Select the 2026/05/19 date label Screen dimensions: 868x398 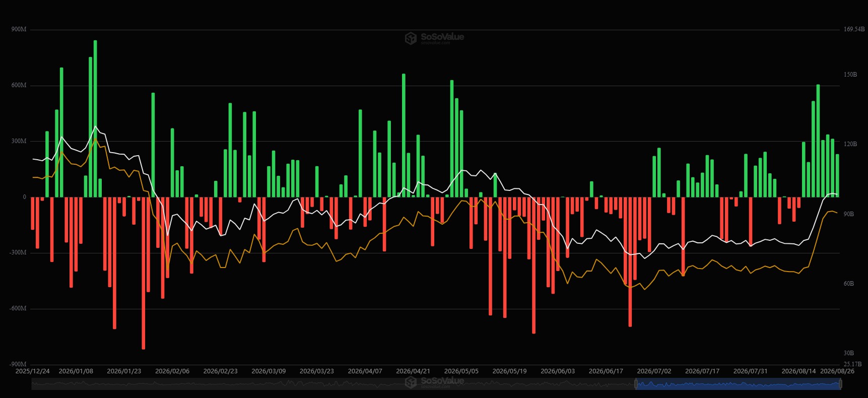(509, 371)
